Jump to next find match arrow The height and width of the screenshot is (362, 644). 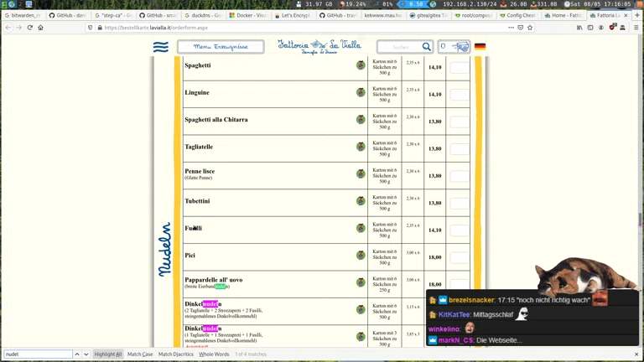tap(86, 354)
